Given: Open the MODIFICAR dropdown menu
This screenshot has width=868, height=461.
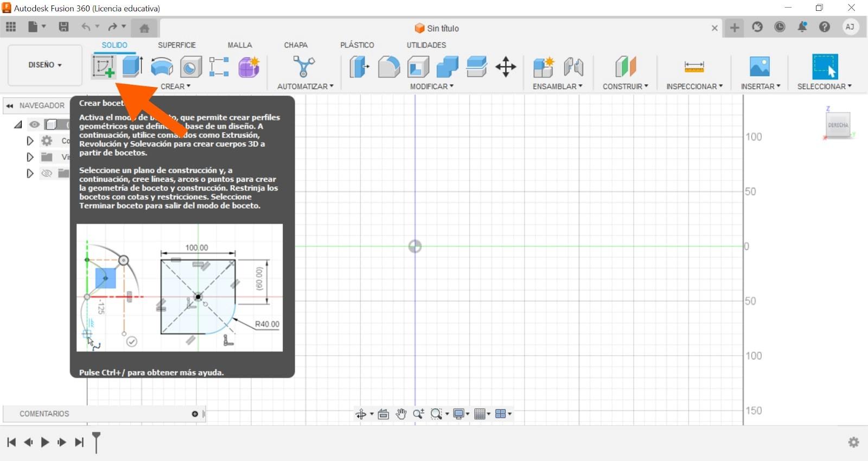Looking at the screenshot, I should 432,86.
